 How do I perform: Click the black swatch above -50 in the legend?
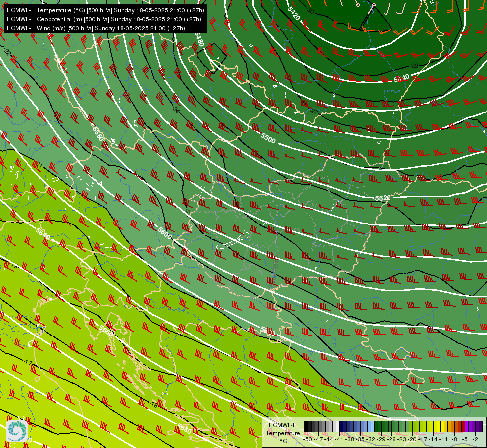[x=306, y=427]
